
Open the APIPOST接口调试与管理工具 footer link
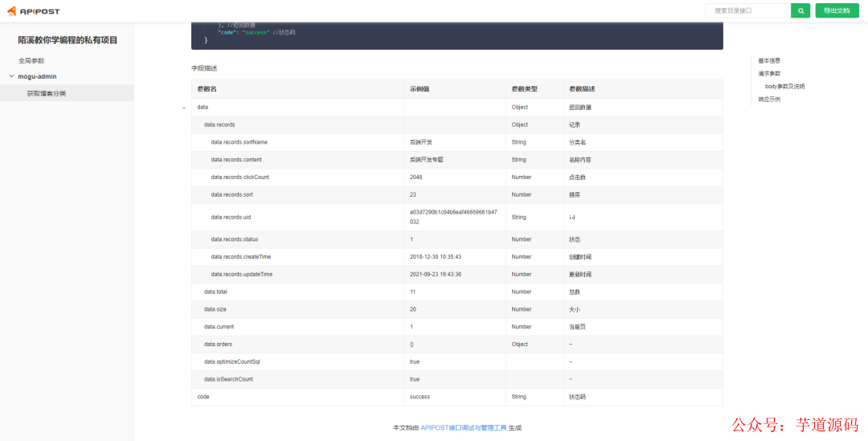(x=464, y=427)
